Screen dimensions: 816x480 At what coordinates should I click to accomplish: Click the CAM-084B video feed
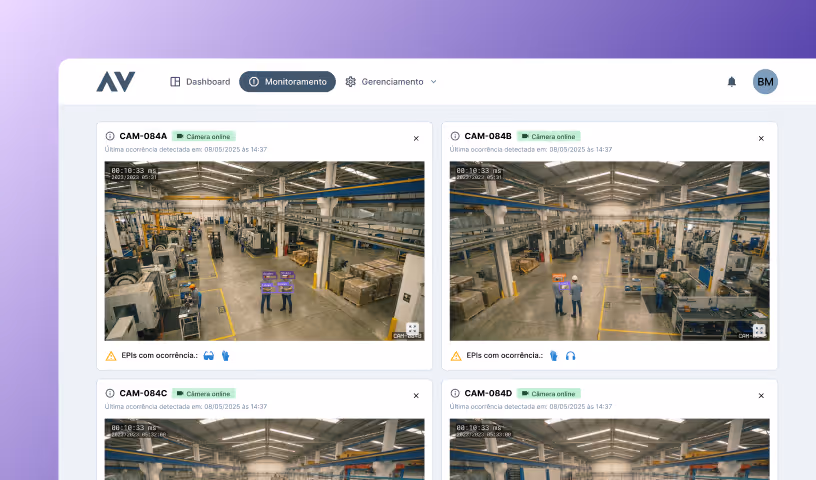pos(609,251)
